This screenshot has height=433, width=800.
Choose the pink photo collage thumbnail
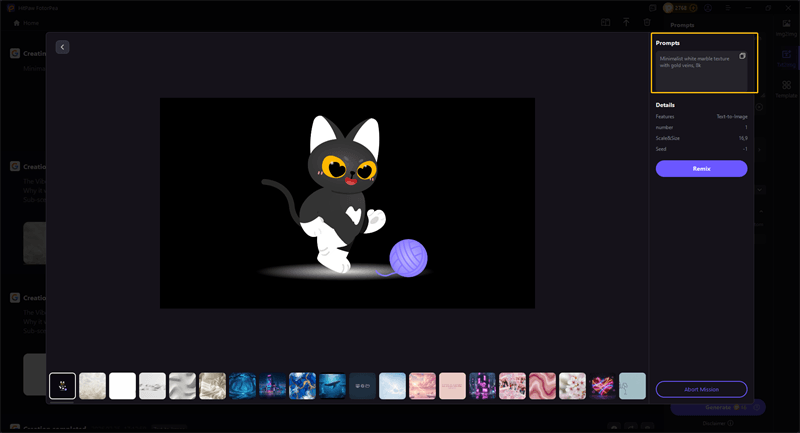tap(512, 386)
